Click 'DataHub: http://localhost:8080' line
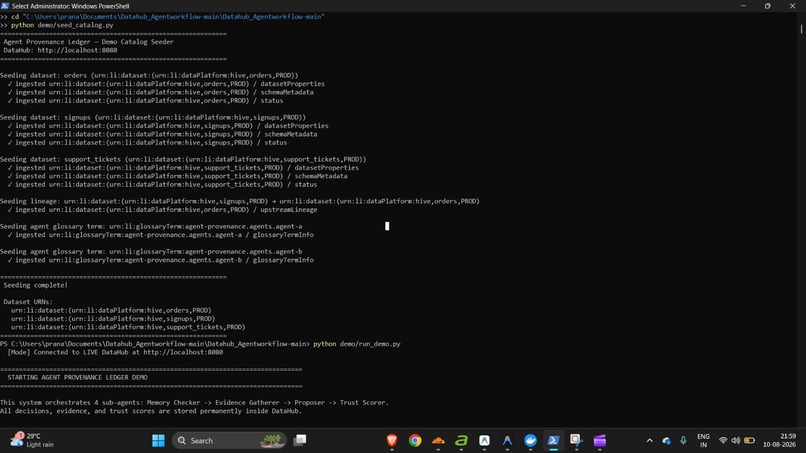This screenshot has height=453, width=806. point(60,50)
